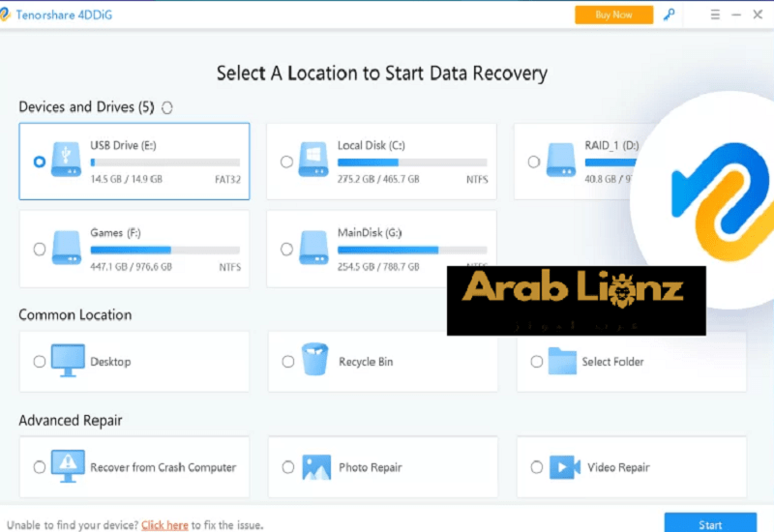Click the Photo Repair picture icon

click(x=316, y=467)
